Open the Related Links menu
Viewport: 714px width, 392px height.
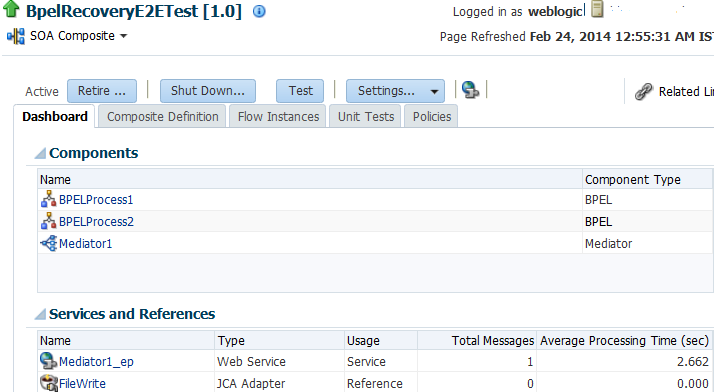[x=686, y=92]
